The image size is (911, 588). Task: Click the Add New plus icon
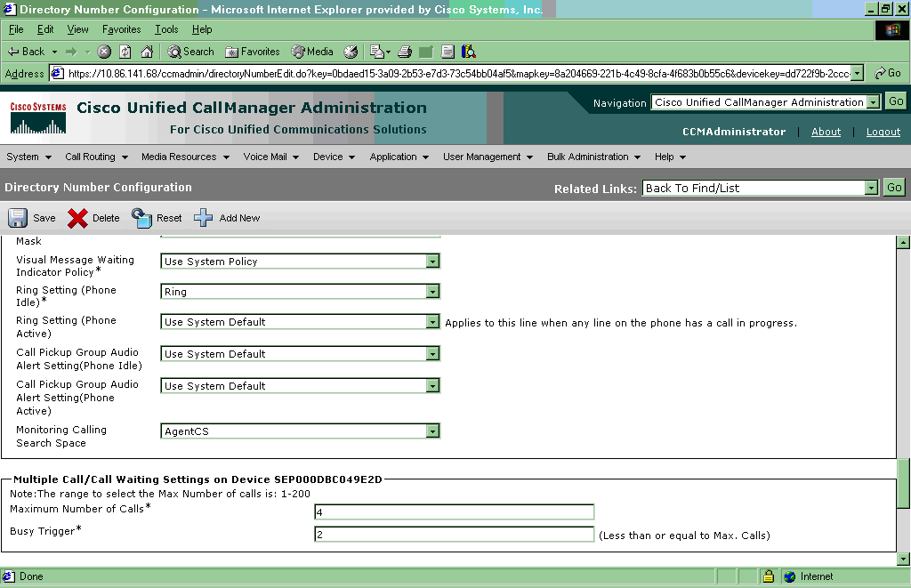click(x=203, y=218)
